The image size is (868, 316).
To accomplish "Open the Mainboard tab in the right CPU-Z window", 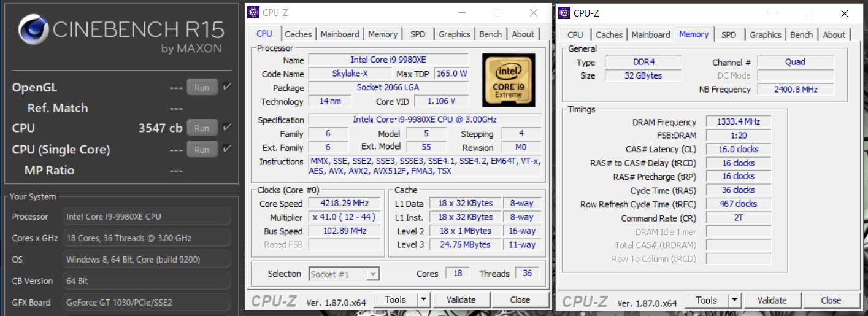I will [x=651, y=35].
